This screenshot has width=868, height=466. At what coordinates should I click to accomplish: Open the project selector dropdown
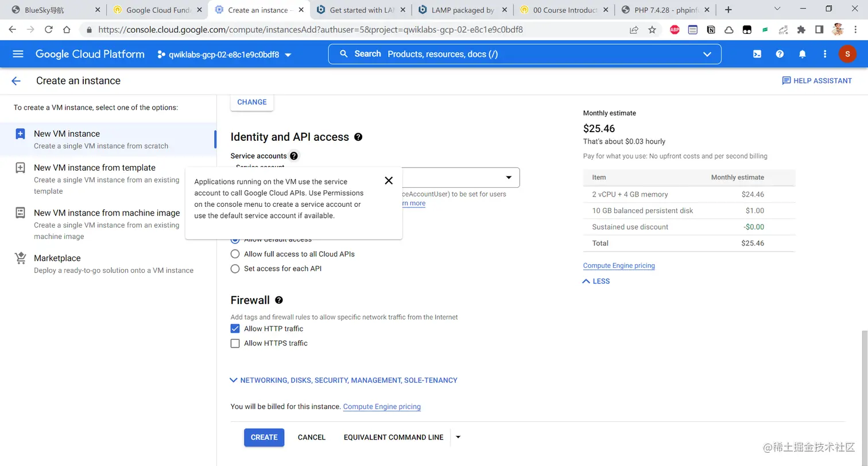(x=224, y=55)
